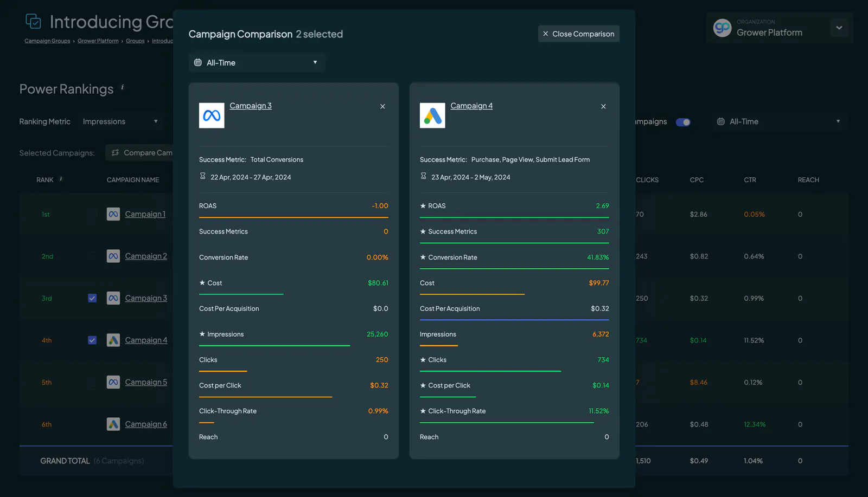
Task: Click the Compare Campaigns button
Action: point(139,153)
